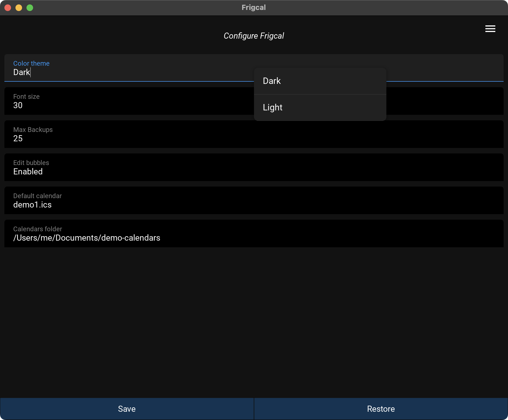This screenshot has width=508, height=420.
Task: Maximize window using green button
Action: point(30,8)
